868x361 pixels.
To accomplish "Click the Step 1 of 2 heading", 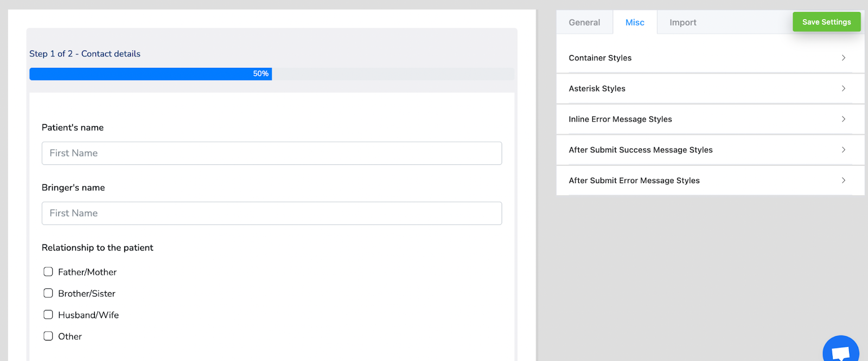I will pos(85,54).
